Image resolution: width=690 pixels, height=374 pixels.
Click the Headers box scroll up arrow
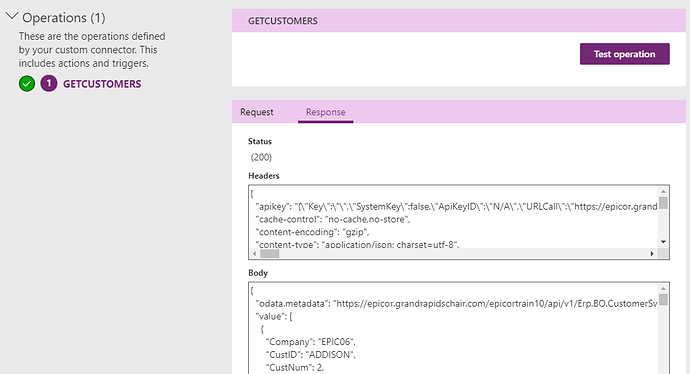click(x=663, y=191)
